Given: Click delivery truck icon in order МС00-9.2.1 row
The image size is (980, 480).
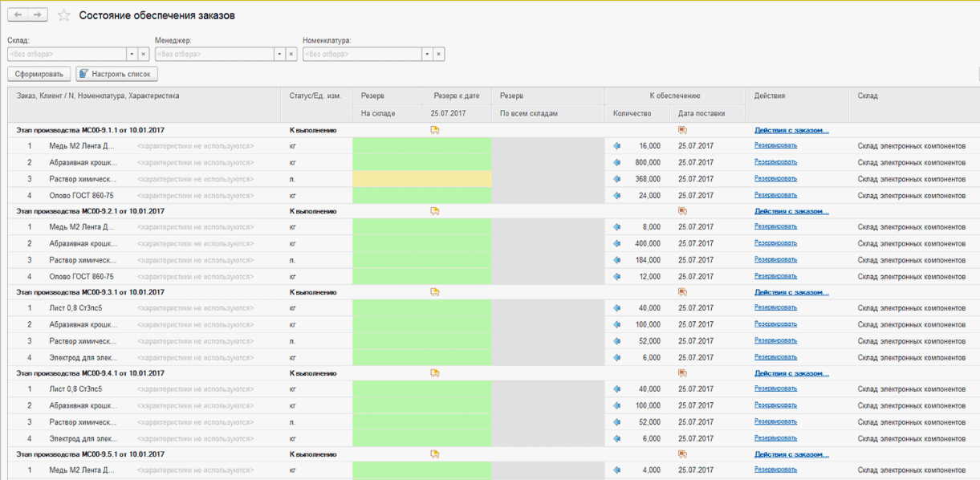Looking at the screenshot, I should pos(682,211).
